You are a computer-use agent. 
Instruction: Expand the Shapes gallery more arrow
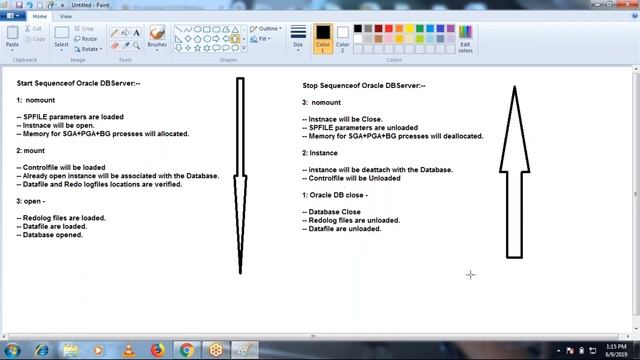click(x=244, y=48)
